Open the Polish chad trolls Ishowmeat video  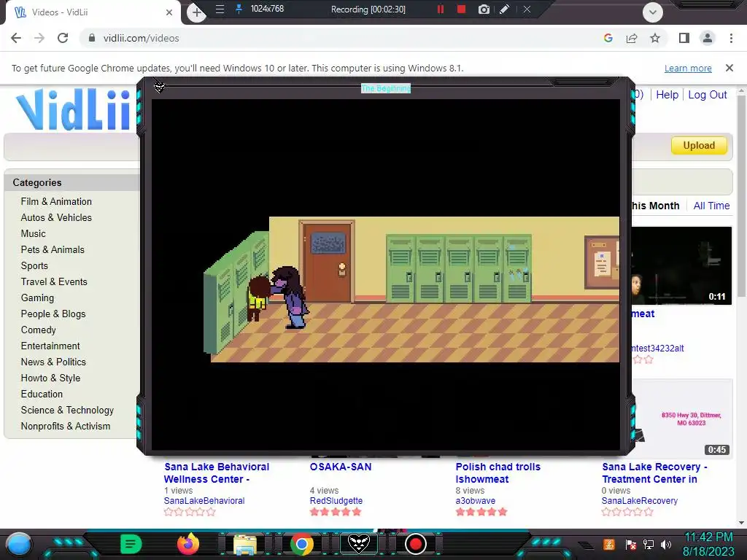498,472
